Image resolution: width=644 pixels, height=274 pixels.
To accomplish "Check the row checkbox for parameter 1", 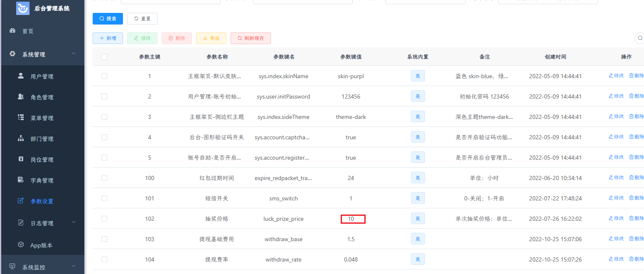I will pos(104,76).
